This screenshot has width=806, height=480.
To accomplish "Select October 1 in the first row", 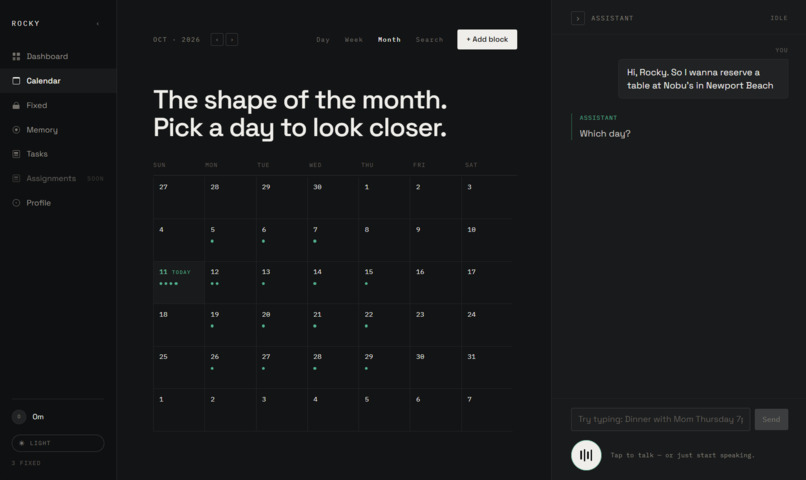I will coord(384,197).
